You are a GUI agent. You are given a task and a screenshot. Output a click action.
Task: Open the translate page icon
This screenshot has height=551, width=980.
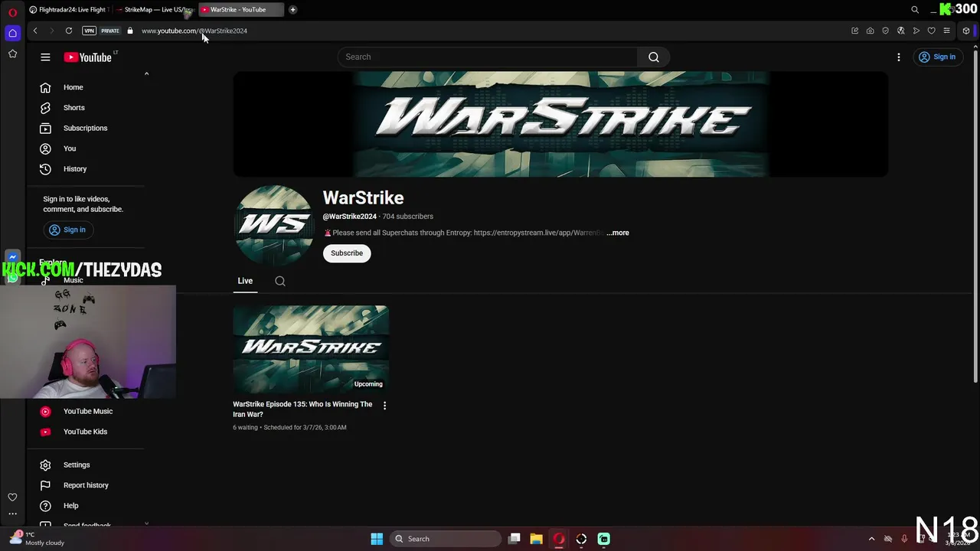[901, 31]
